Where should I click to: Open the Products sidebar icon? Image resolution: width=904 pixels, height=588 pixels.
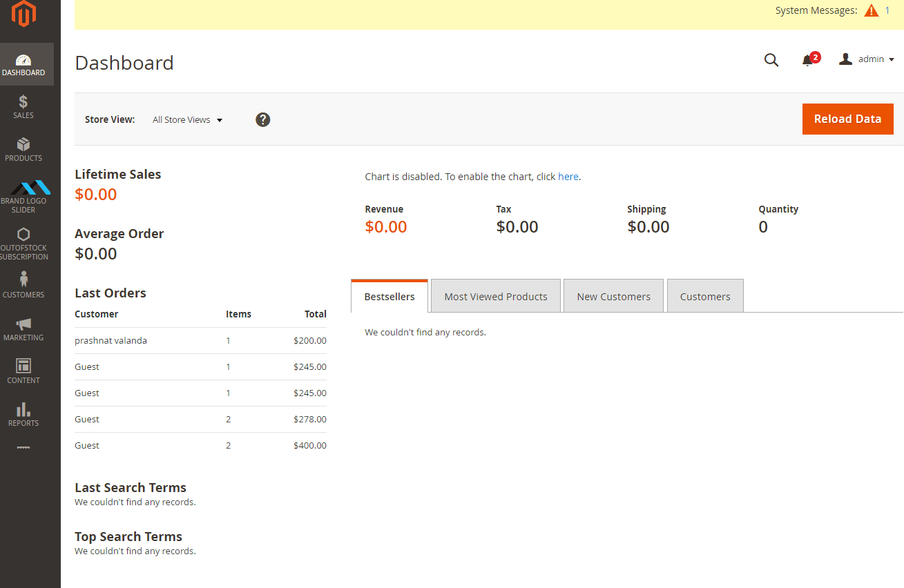(23, 150)
